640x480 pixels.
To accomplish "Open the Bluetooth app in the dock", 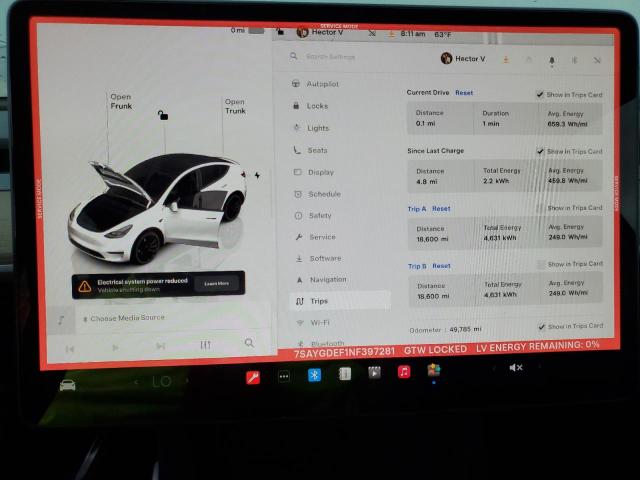I will click(314, 375).
